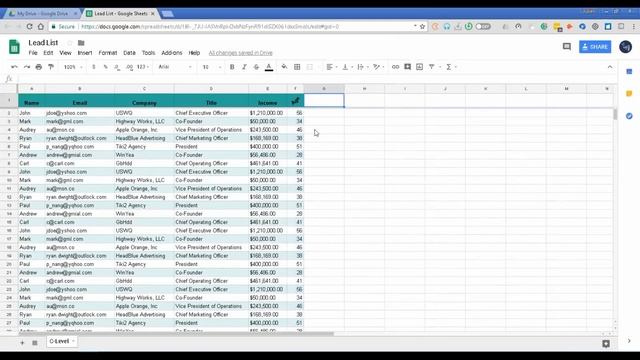The image size is (640, 360).
Task: Open the more number formats dropdown
Action: [x=142, y=67]
